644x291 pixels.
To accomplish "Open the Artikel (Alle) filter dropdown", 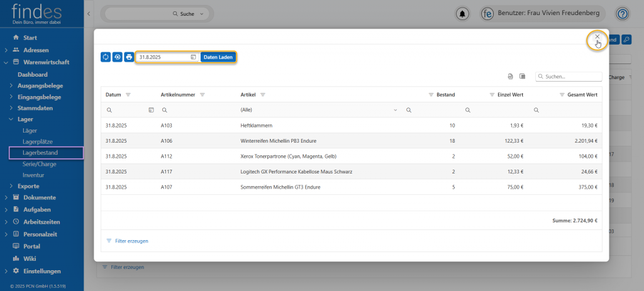I will 396,110.
